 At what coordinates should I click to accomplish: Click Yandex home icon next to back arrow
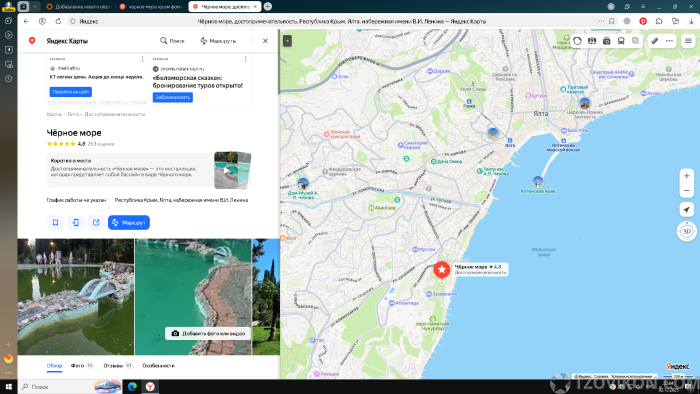coord(42,21)
